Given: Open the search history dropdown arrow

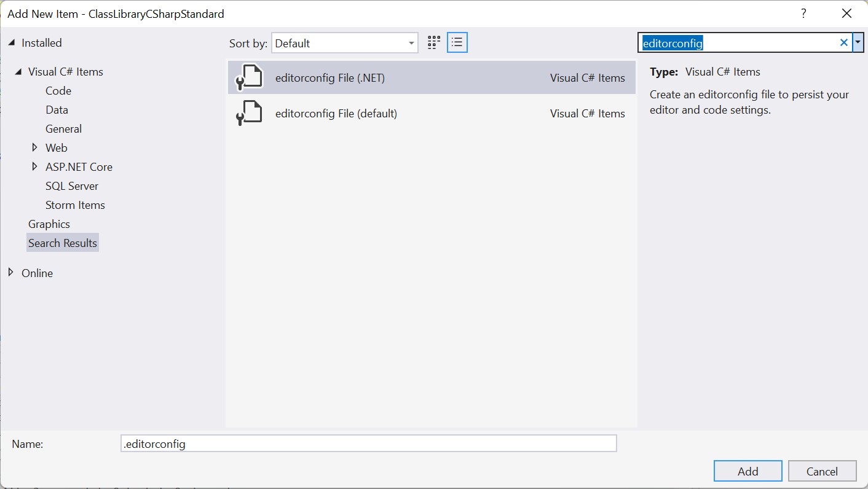Looking at the screenshot, I should coord(858,42).
